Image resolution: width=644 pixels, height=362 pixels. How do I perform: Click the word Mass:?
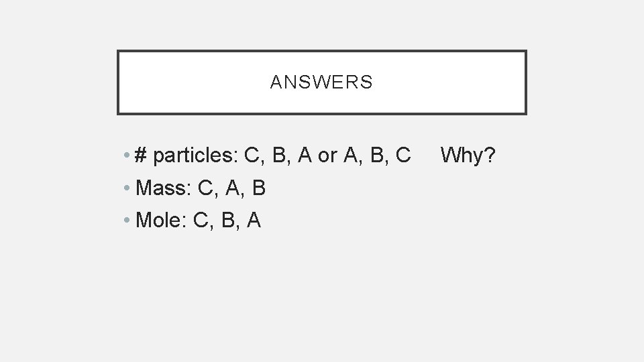tap(164, 188)
